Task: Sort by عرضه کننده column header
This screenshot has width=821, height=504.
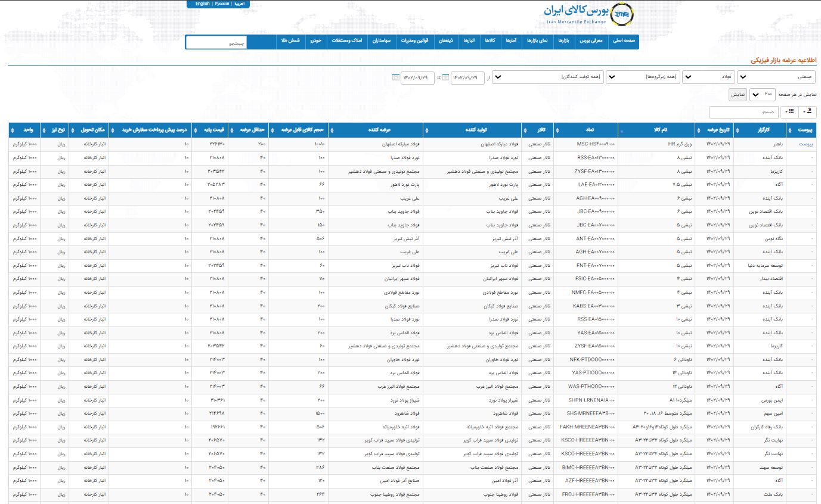Action: click(376, 130)
